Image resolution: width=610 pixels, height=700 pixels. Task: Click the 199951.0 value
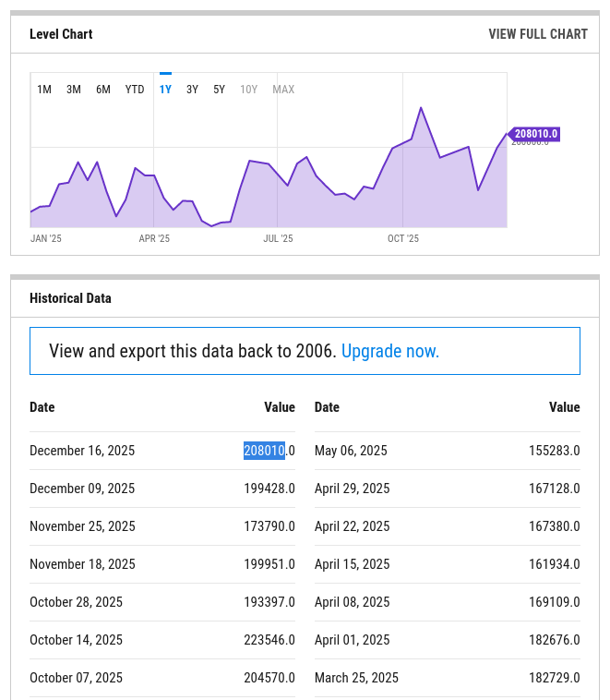(x=269, y=564)
